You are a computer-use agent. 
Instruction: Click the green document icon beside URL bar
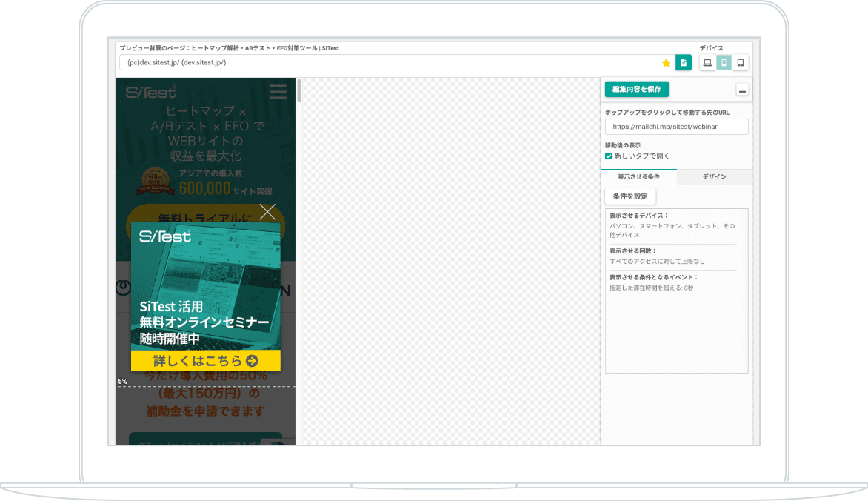point(684,63)
